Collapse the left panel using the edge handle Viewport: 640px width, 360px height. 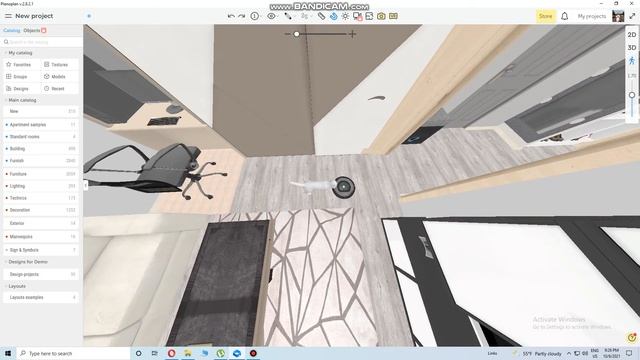tap(85, 186)
